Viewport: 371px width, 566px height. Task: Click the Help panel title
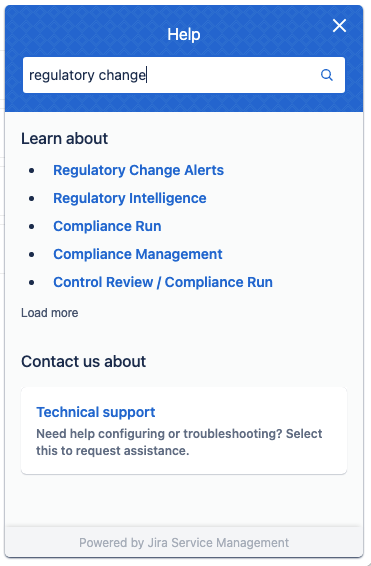pyautogui.click(x=184, y=35)
